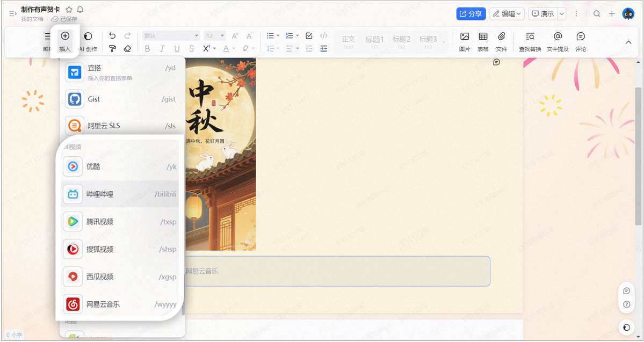Insert a code block

[324, 36]
